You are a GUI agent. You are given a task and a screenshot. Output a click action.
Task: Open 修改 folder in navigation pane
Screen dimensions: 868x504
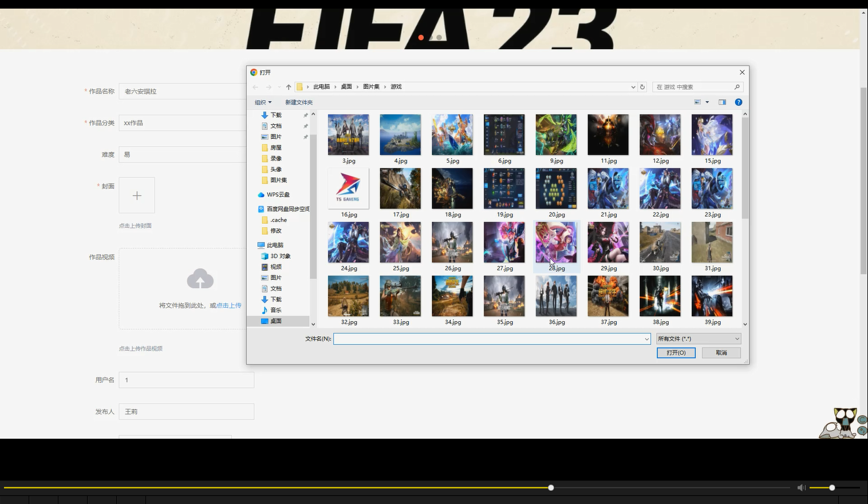276,231
